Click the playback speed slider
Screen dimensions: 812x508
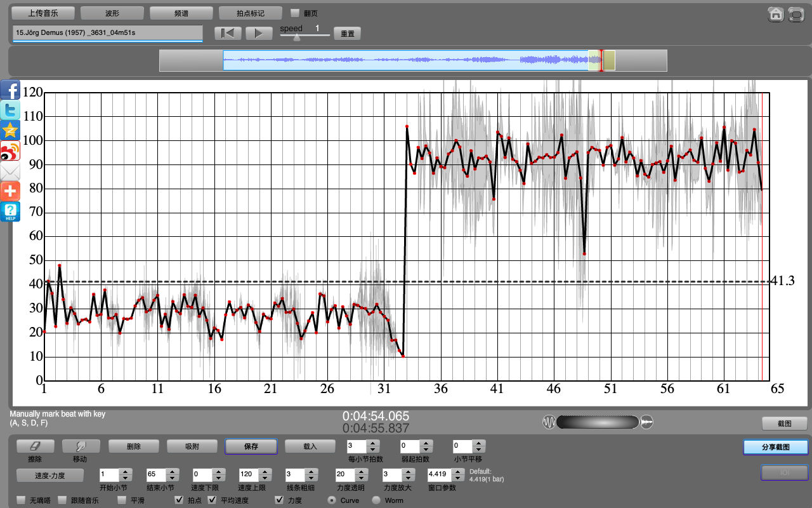(x=304, y=36)
